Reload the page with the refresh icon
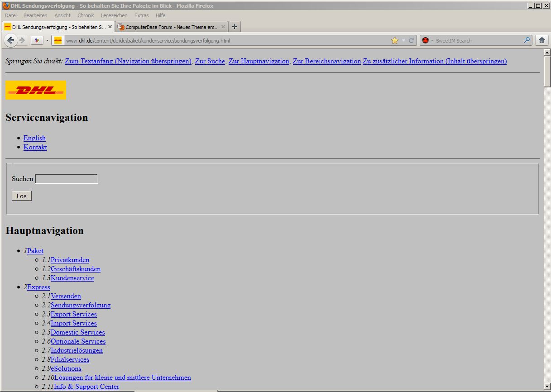 point(412,40)
